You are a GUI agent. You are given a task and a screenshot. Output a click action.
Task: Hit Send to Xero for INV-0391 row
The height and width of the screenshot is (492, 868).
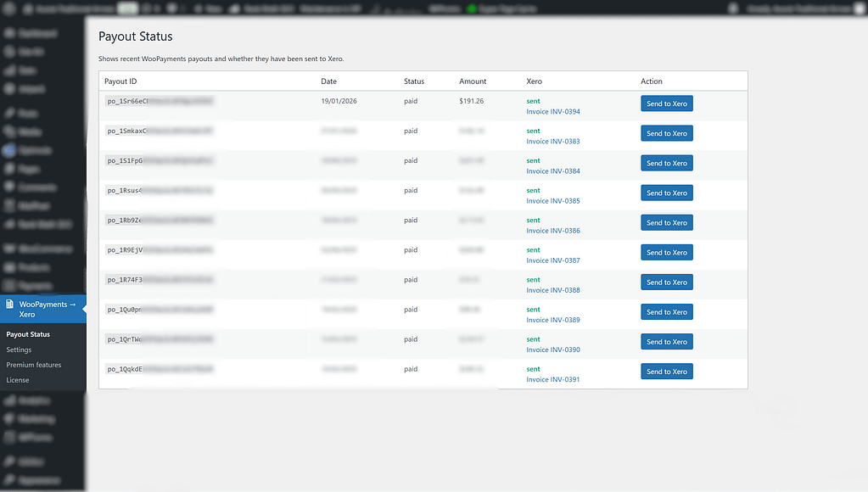coord(666,372)
